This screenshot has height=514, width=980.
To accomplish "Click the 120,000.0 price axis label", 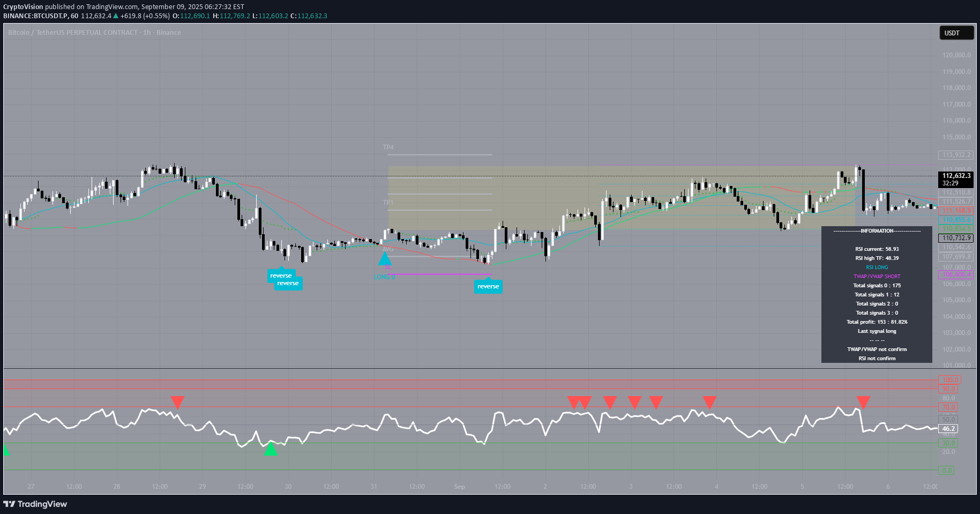I will (x=956, y=55).
